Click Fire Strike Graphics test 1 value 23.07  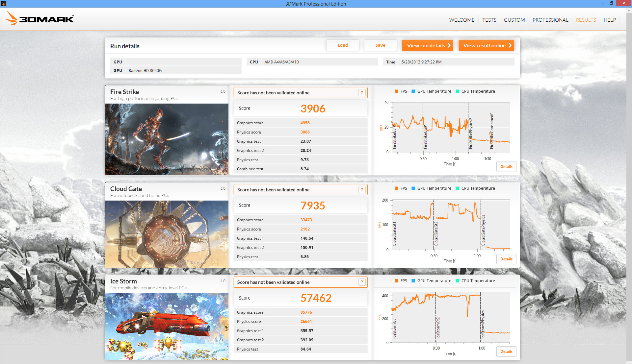coord(305,141)
